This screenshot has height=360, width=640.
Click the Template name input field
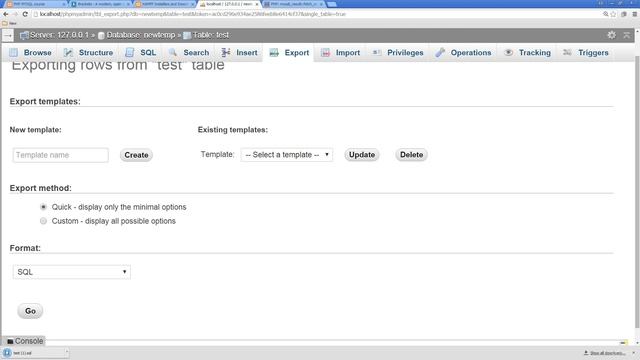(61, 155)
